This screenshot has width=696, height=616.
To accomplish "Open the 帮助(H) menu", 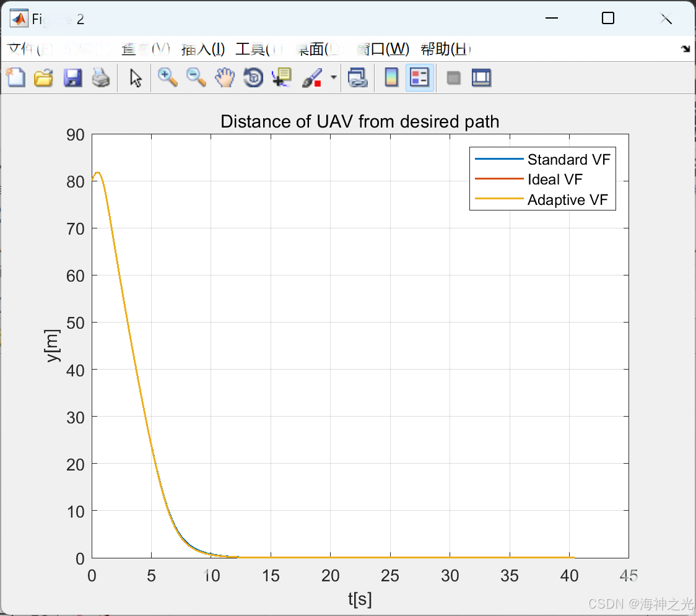I will click(446, 49).
